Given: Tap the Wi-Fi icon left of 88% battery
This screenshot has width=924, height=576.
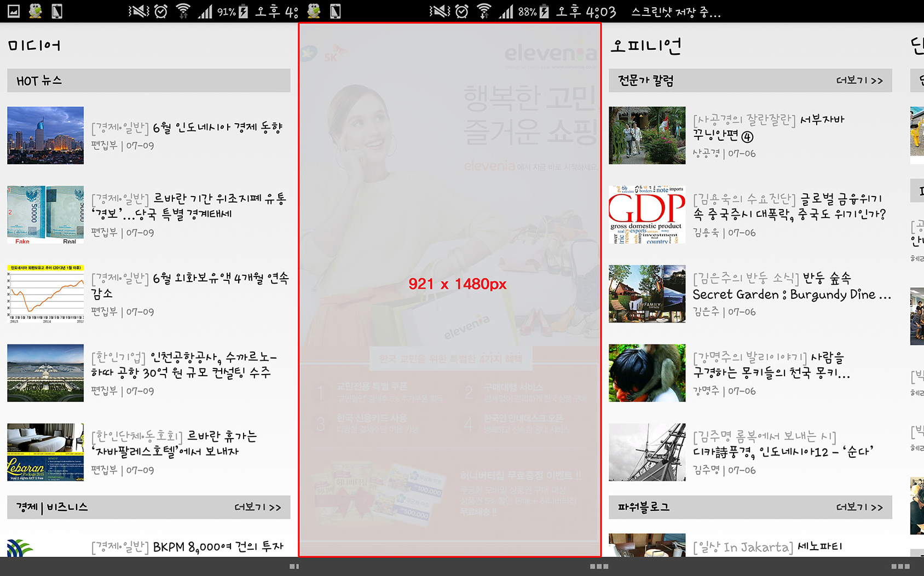Looking at the screenshot, I should [x=484, y=11].
